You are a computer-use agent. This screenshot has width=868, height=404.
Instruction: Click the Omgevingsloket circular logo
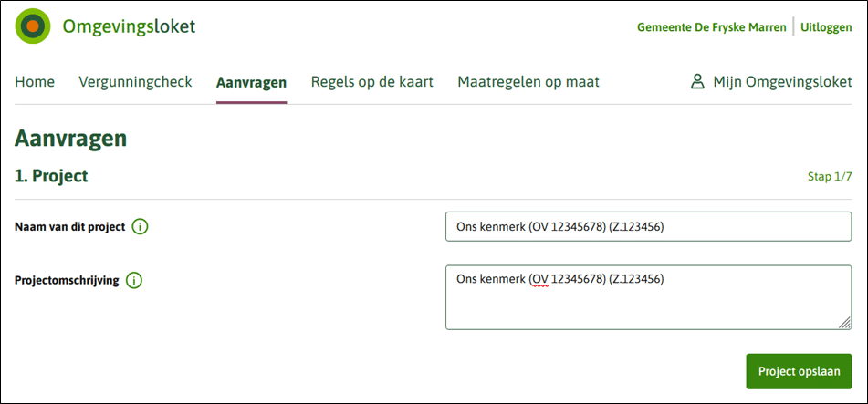33,26
